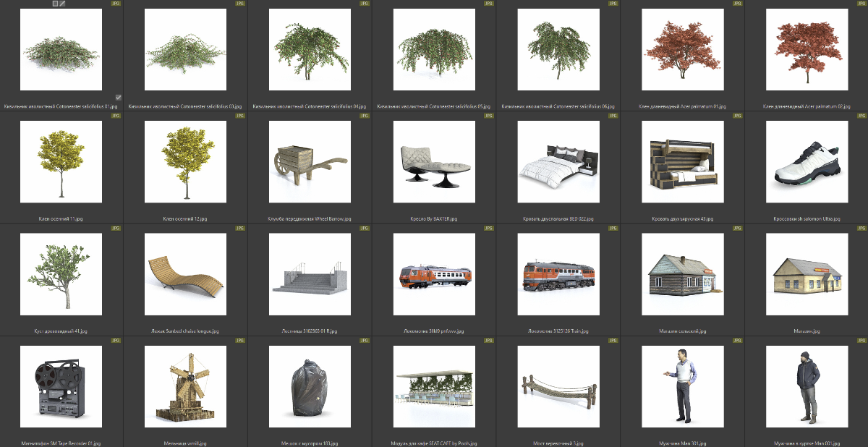This screenshot has width=868, height=447.
Task: Click the JPG badge on the rope bridge item
Action: pyautogui.click(x=613, y=340)
